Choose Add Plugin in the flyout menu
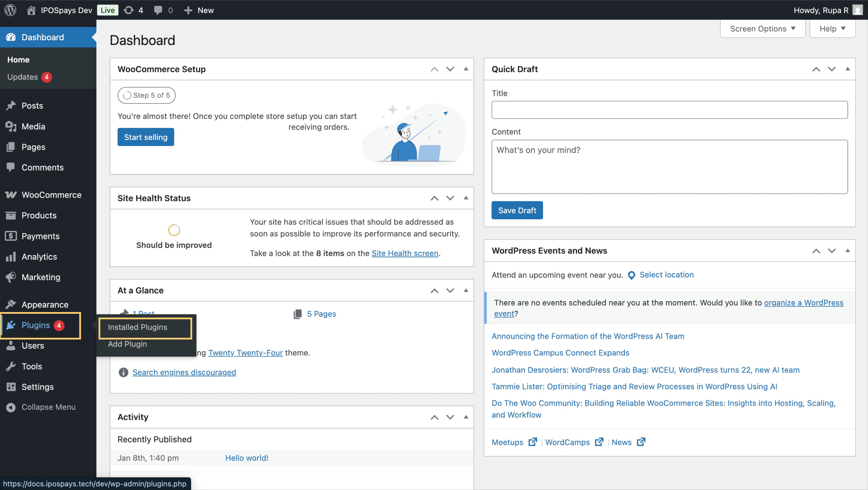This screenshot has width=868, height=490. pyautogui.click(x=127, y=344)
